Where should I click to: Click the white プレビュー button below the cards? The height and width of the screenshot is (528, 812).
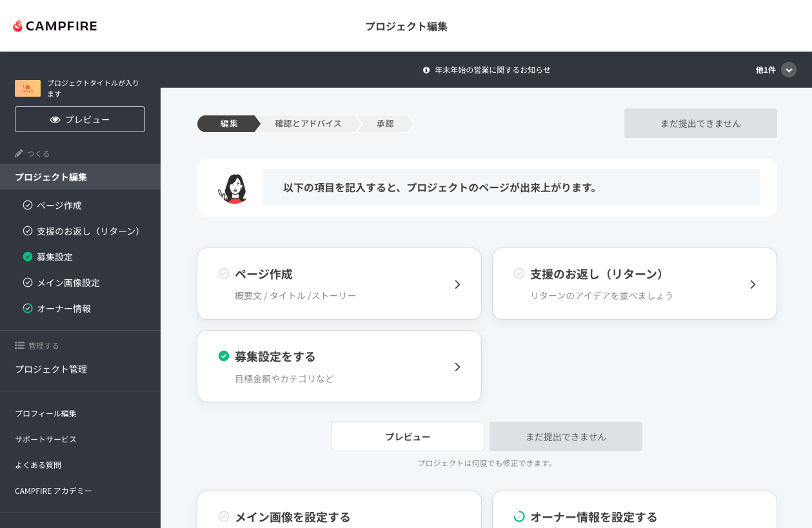pos(408,436)
